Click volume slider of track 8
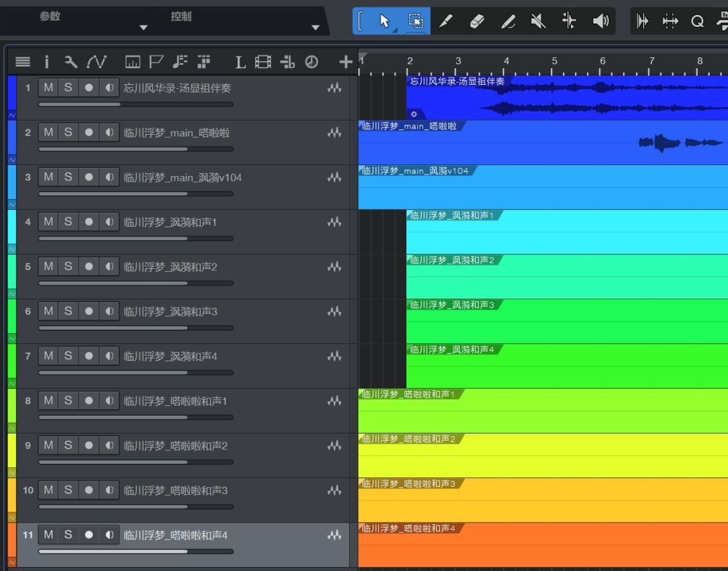 [135, 417]
